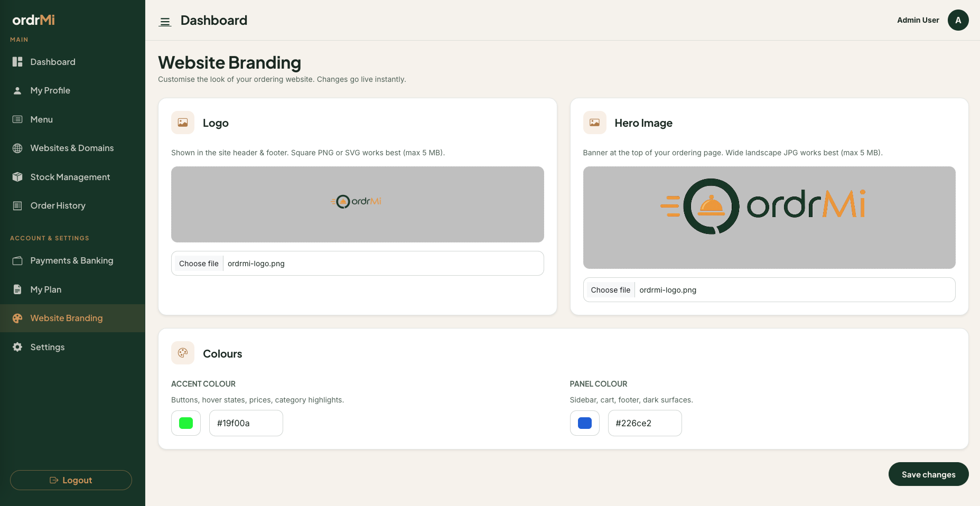980x506 pixels.
Task: Click the Hero Image card picture icon
Action: point(594,123)
